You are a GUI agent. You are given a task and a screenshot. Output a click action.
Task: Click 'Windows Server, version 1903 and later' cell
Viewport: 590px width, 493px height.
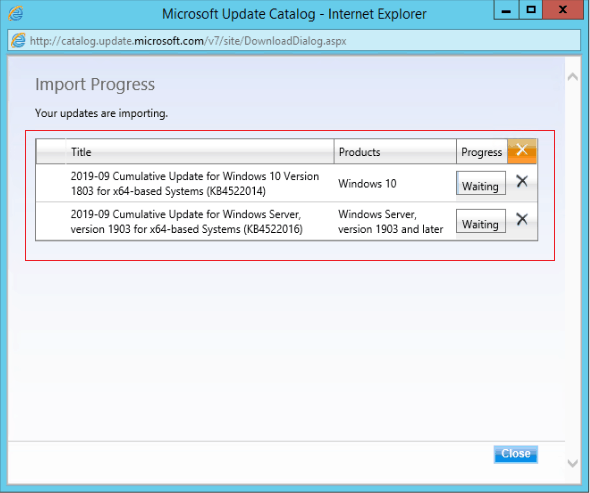tap(391, 222)
